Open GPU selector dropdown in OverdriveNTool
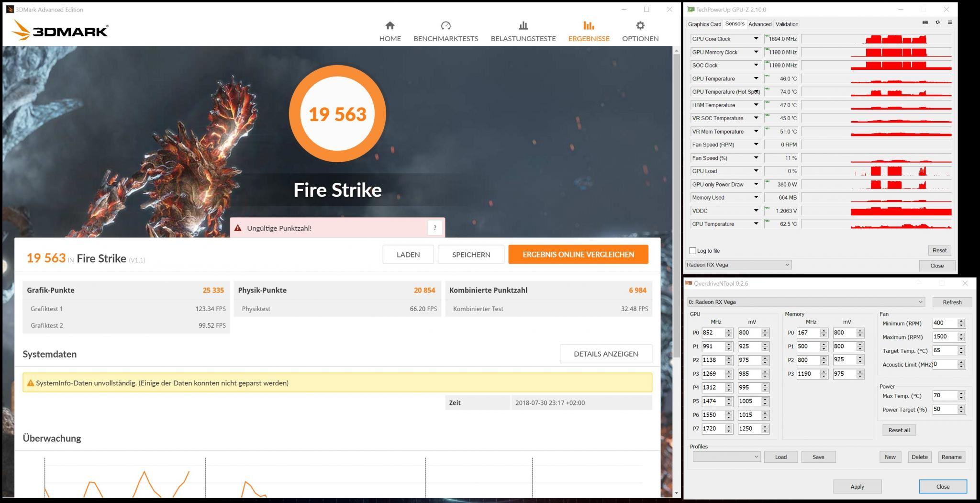 (806, 302)
